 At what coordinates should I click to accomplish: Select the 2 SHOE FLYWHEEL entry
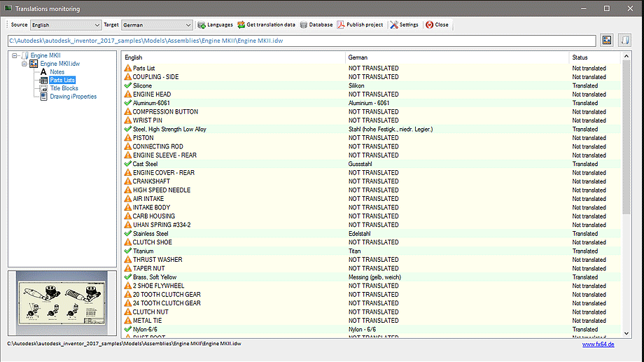click(x=158, y=286)
